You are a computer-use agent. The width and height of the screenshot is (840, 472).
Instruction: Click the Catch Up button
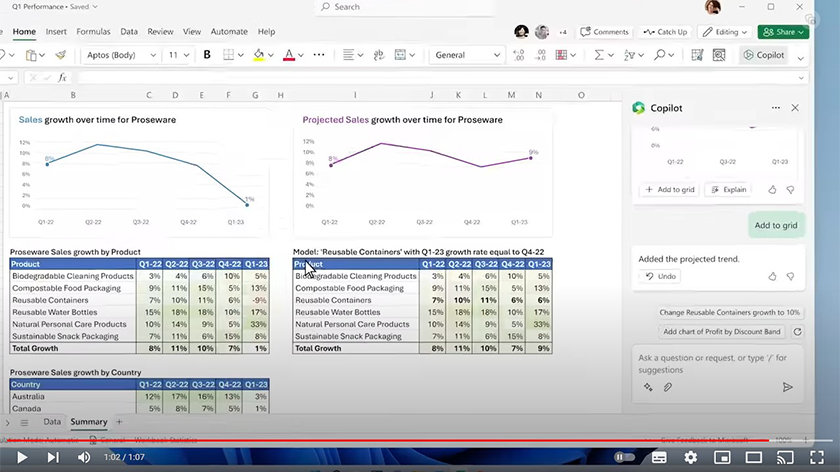(665, 32)
